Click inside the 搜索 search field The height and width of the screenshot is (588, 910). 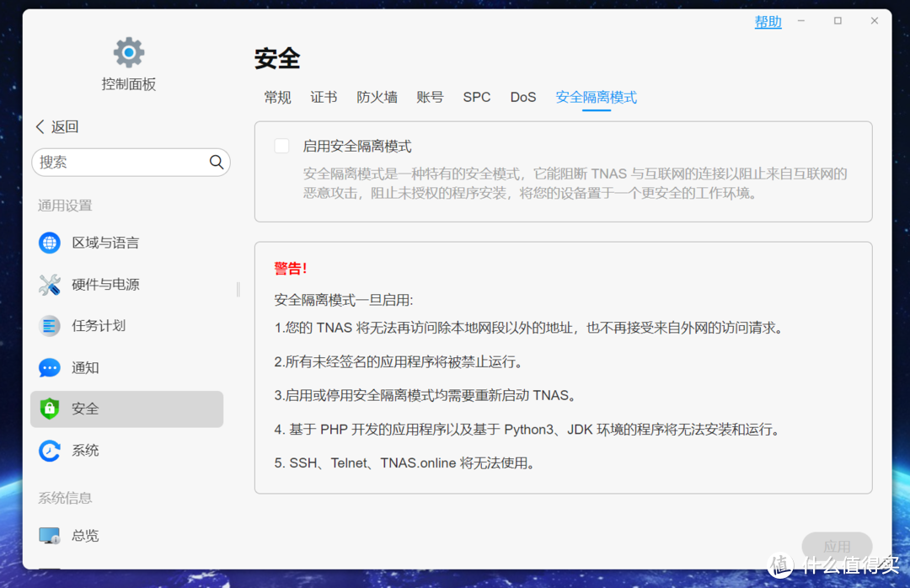click(x=118, y=163)
